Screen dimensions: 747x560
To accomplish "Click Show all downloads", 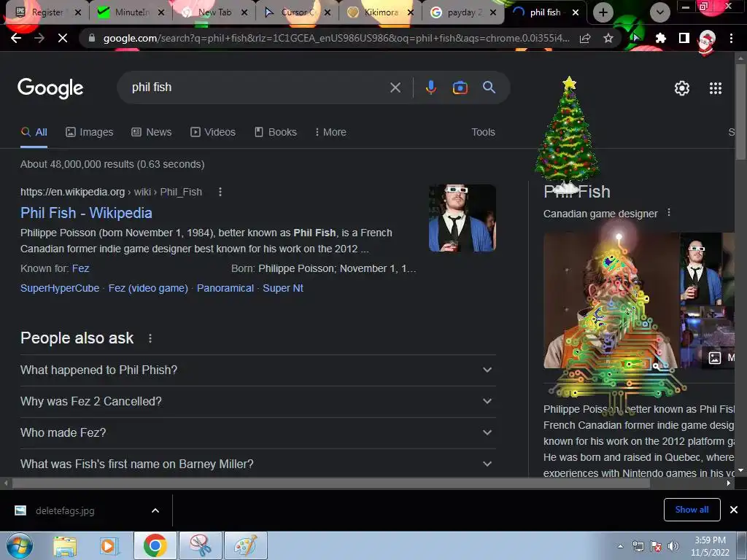I will [692, 510].
